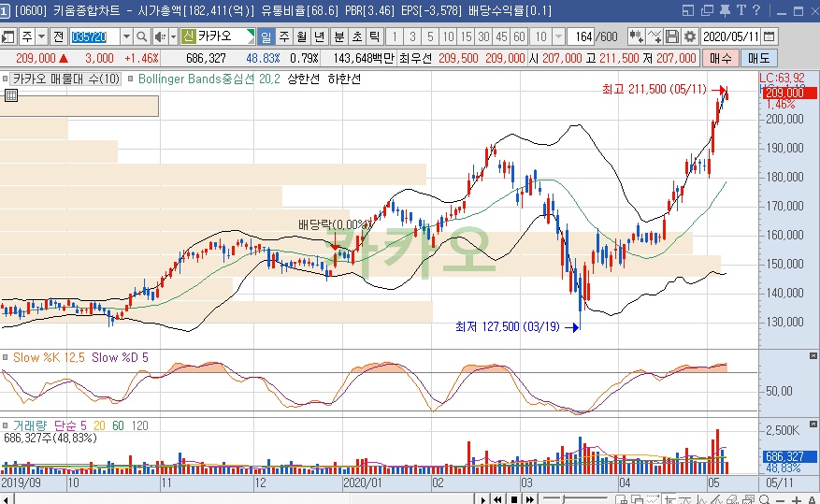The width and height of the screenshot is (820, 504).
Task: Toggle the 전 button beside stock code
Action: pos(59,36)
